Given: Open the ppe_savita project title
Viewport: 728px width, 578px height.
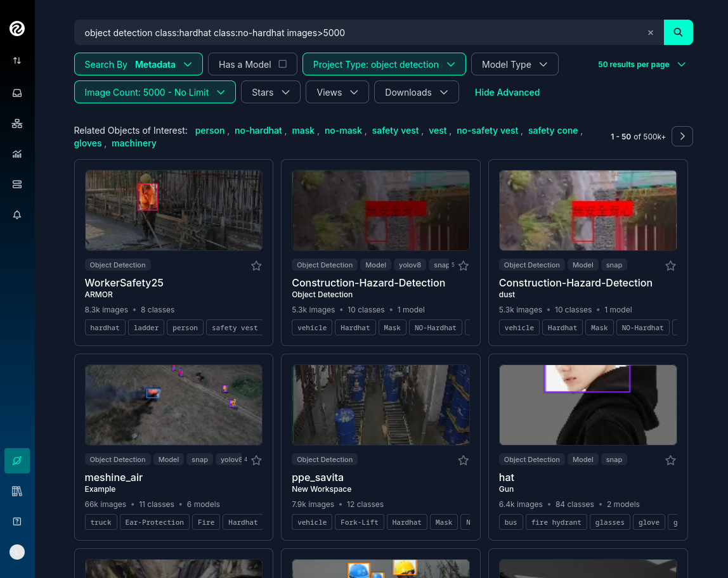Looking at the screenshot, I should tap(318, 477).
